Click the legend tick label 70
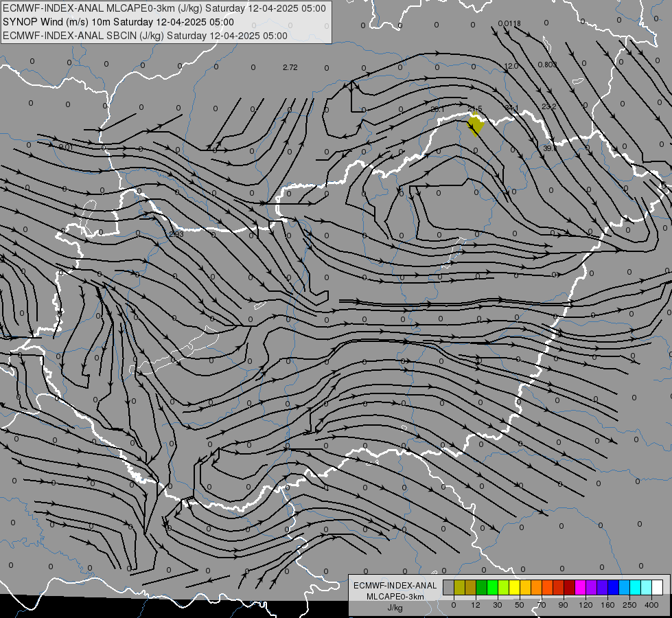The image size is (672, 618). coord(542,605)
